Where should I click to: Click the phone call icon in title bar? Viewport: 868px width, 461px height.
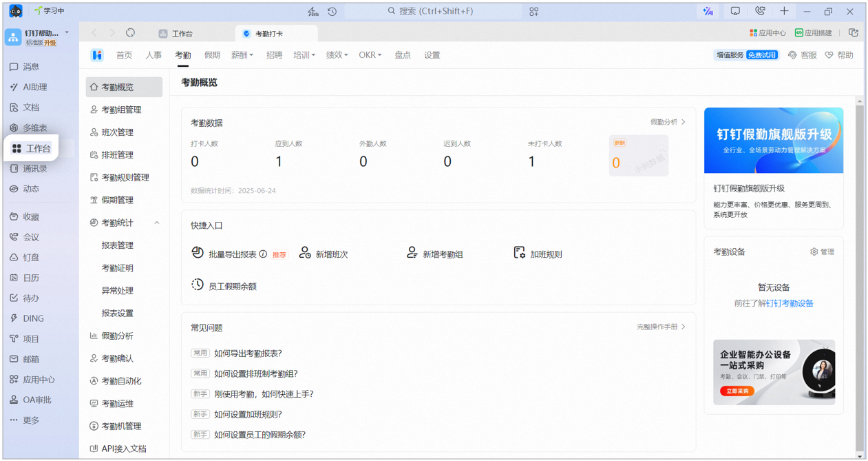[x=760, y=11]
